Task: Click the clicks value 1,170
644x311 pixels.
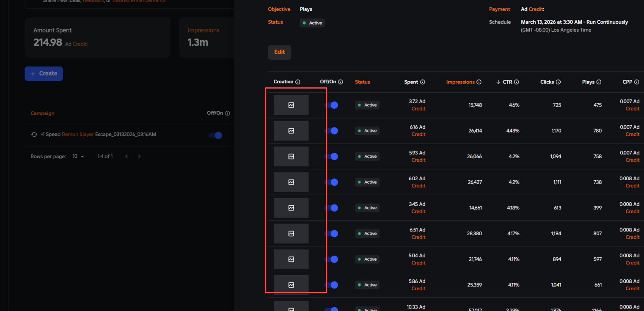Action: click(556, 131)
